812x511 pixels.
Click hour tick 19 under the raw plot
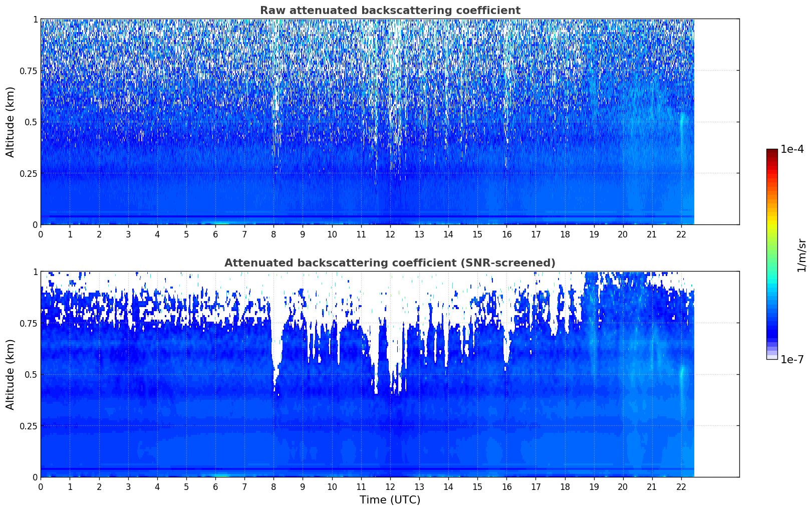tap(594, 234)
